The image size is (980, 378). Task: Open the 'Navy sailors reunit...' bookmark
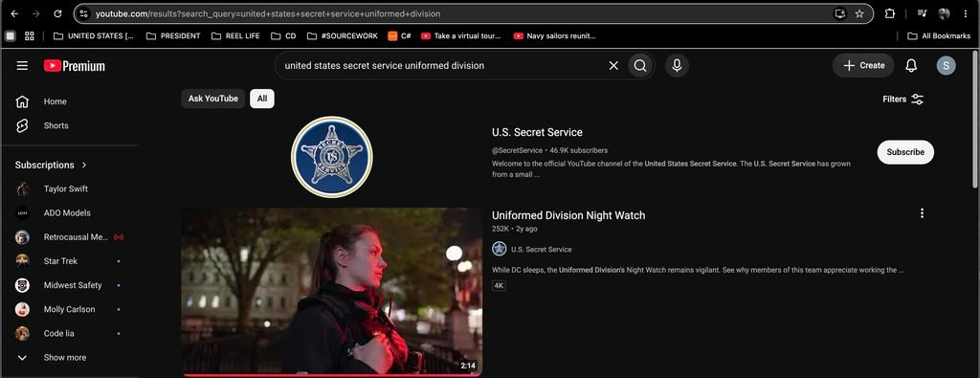(x=554, y=35)
